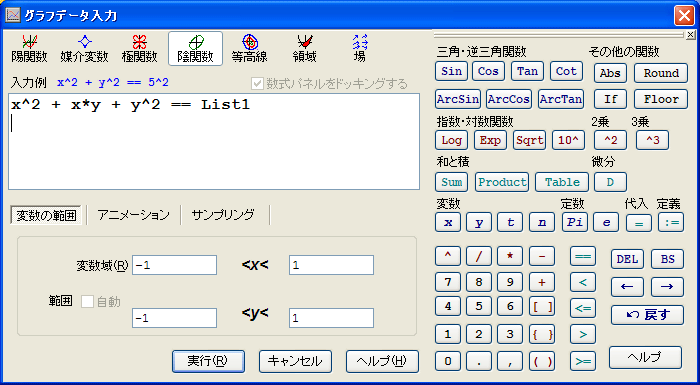
Task: Select the 媒介変数 graph type icon
Action: click(x=84, y=49)
